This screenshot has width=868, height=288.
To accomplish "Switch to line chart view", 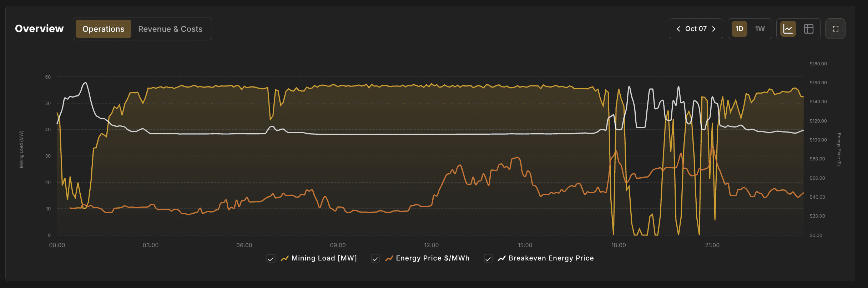I will (788, 29).
